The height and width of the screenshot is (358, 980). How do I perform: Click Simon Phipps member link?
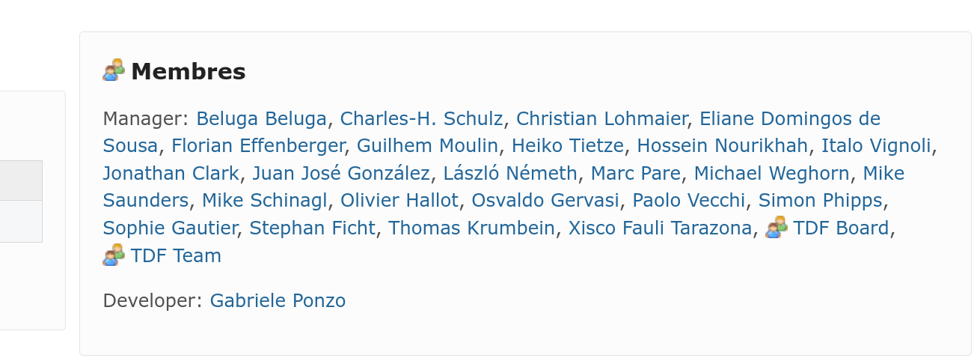821,201
